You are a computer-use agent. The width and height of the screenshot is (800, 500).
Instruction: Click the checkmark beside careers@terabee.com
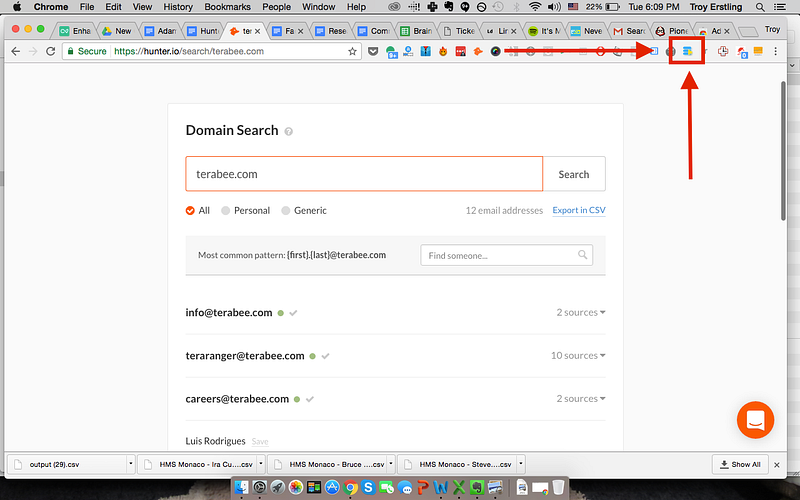310,399
